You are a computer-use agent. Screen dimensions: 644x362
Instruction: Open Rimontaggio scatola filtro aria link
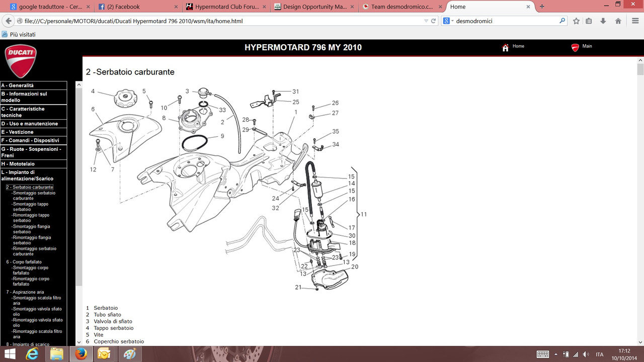point(37,333)
